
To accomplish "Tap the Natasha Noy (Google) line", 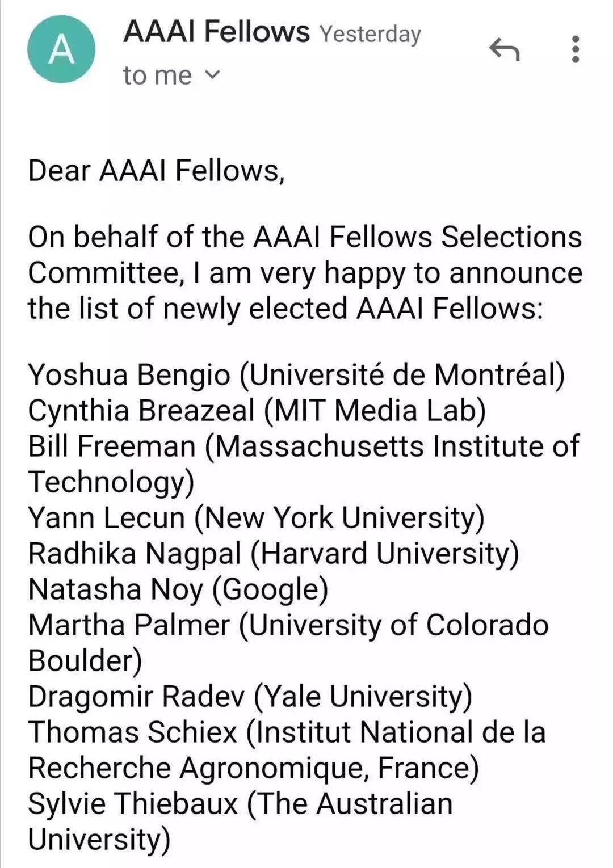I will [x=178, y=589].
